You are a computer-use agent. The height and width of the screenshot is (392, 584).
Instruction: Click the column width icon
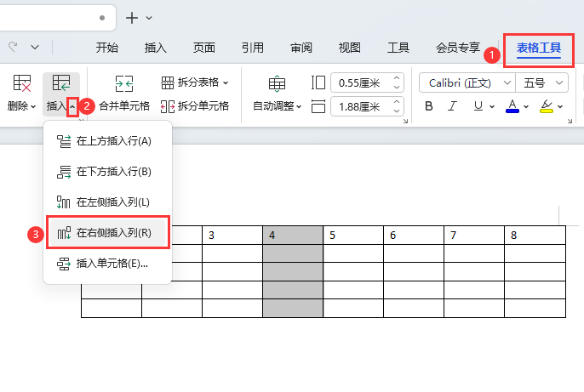tap(318, 106)
